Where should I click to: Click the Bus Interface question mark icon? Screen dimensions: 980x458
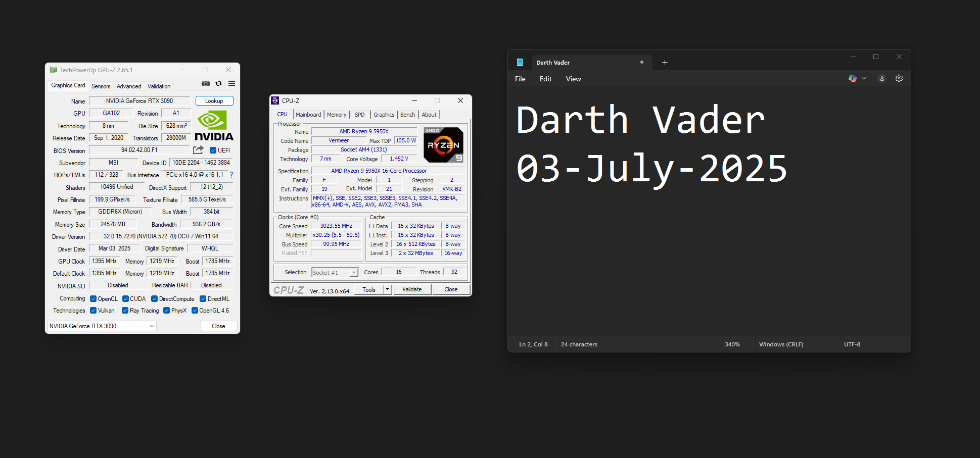[x=231, y=175]
